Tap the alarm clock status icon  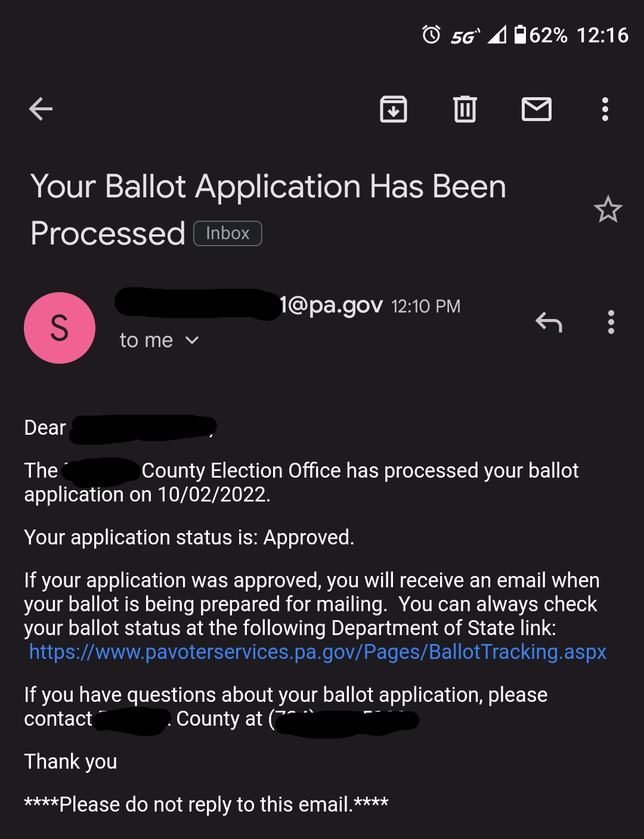431,35
